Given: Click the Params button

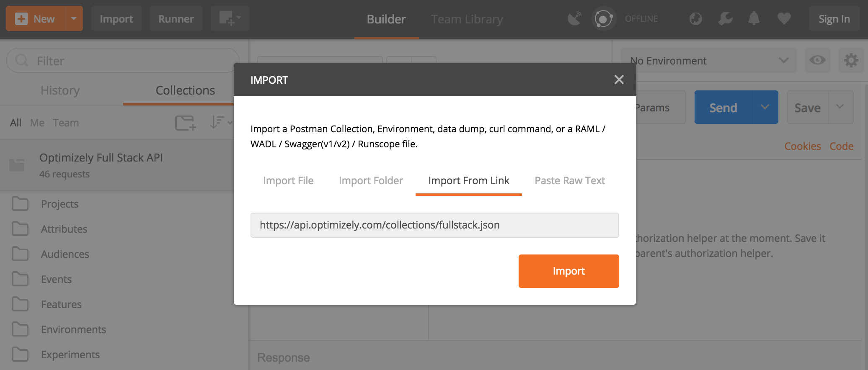Looking at the screenshot, I should pos(661,108).
